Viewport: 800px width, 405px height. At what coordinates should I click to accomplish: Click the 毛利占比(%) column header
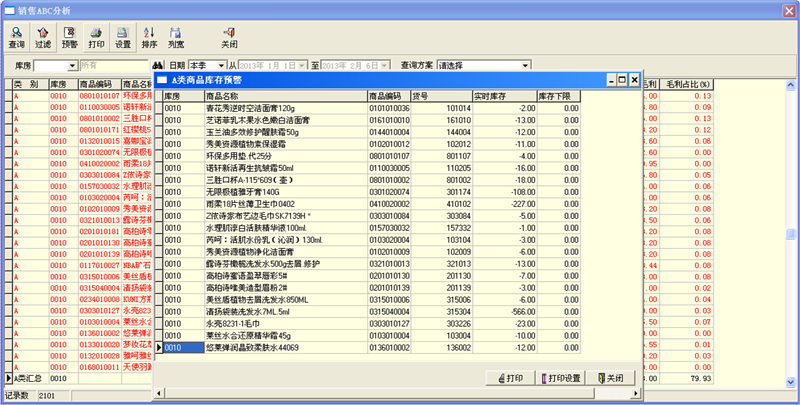coord(686,84)
